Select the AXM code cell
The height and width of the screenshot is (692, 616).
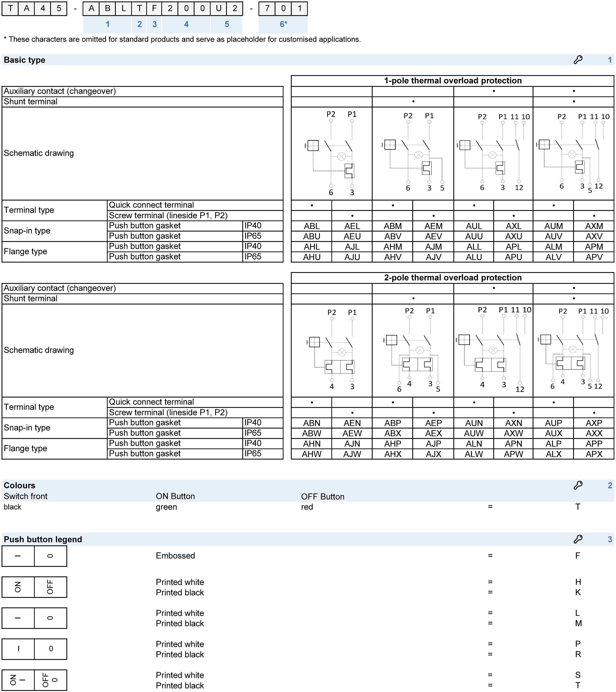pyautogui.click(x=594, y=226)
